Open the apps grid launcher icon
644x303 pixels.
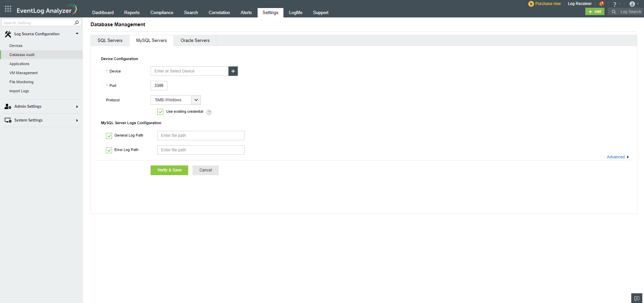pyautogui.click(x=8, y=9)
